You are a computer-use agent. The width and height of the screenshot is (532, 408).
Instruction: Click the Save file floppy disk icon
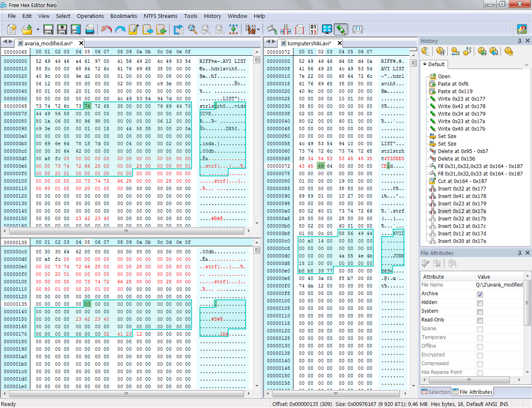[48, 30]
